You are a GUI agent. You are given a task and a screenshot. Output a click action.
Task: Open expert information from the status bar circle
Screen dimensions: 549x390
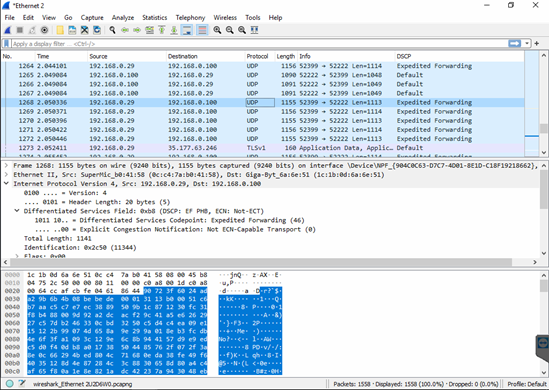[9, 384]
